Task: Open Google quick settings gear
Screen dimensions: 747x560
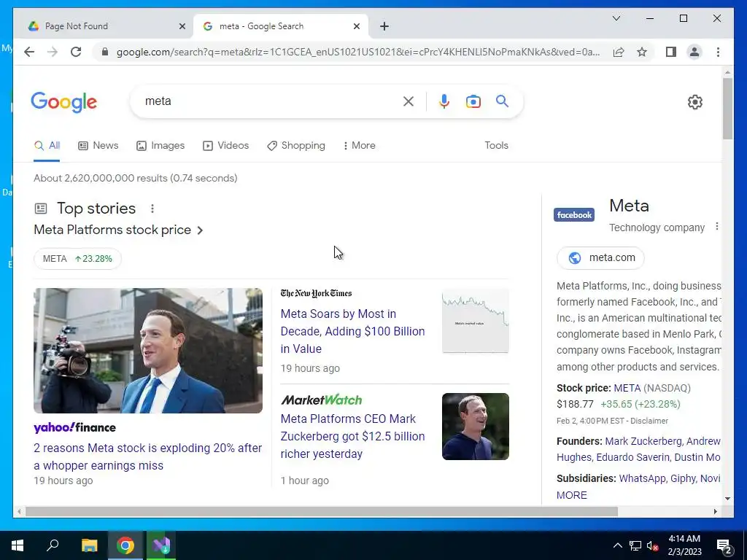Action: pos(695,102)
